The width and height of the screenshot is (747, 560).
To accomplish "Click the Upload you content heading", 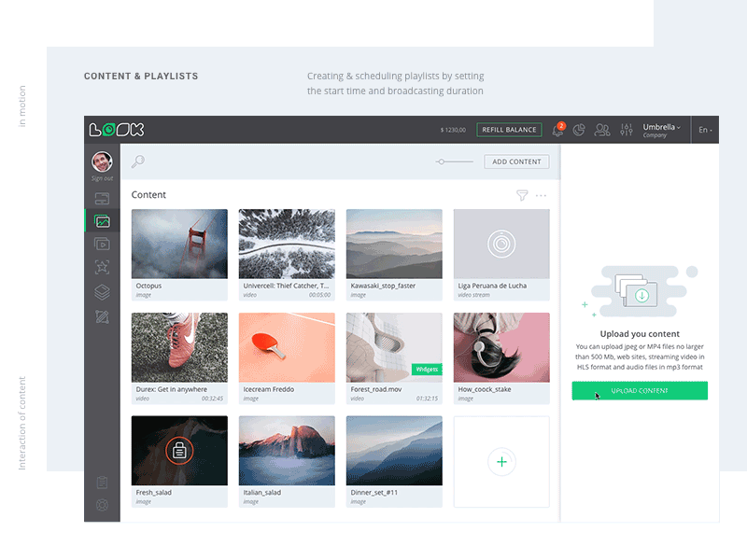I will pos(640,334).
